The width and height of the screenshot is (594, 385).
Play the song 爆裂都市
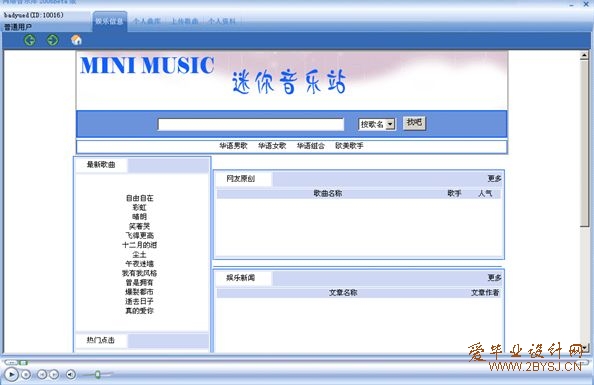tap(139, 292)
